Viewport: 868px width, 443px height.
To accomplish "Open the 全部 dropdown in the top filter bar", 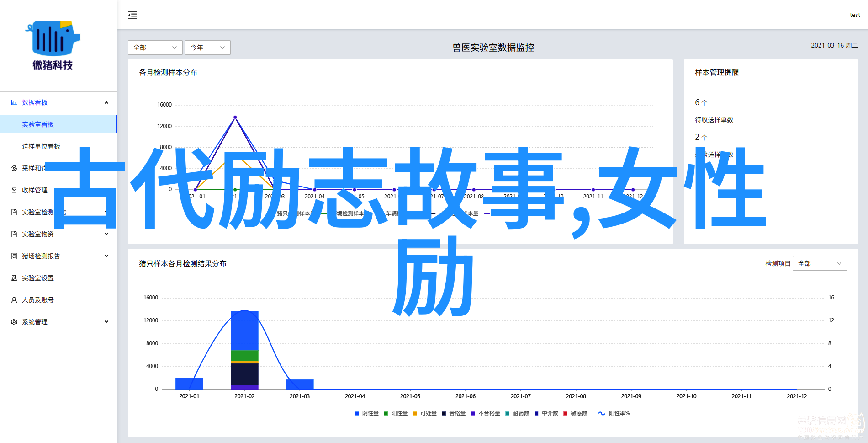I will (155, 48).
